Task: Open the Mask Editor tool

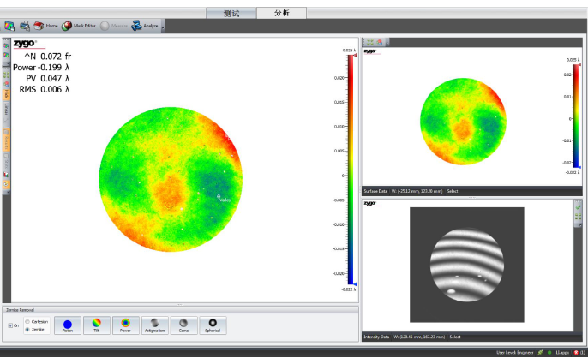Action: 79,26
